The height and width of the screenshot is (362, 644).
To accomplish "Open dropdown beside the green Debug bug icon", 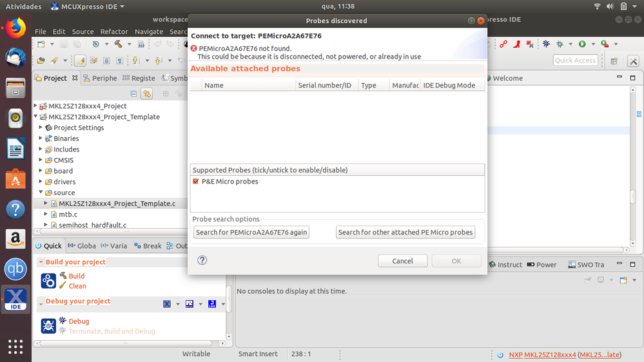I will pyautogui.click(x=571, y=44).
